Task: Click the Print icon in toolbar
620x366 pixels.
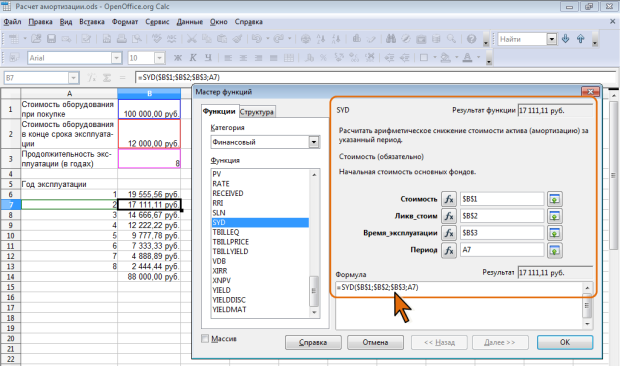Action: coord(122,39)
